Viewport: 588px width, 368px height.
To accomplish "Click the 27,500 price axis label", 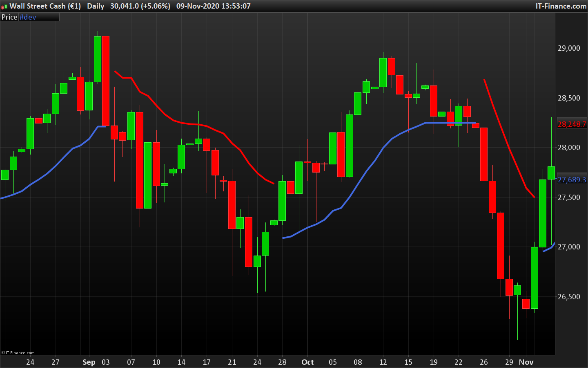I will click(569, 197).
